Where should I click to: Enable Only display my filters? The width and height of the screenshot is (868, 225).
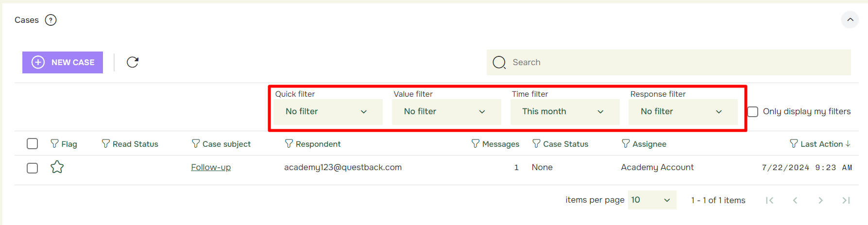753,112
